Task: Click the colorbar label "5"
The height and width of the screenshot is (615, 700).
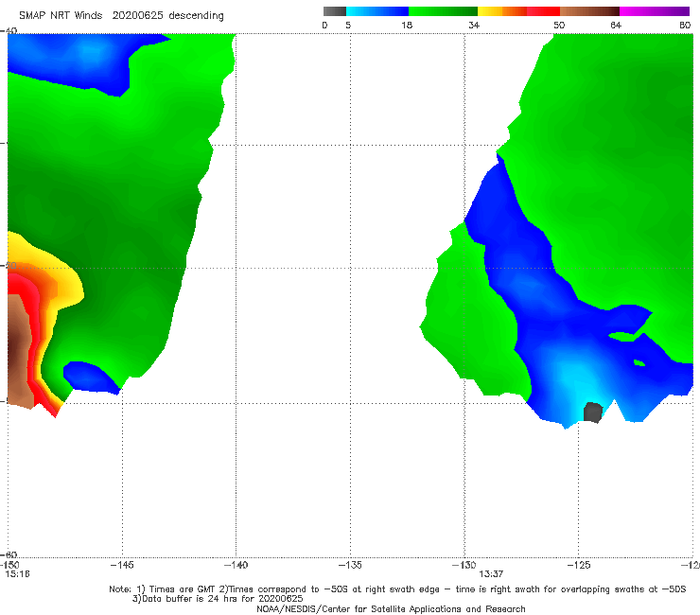Action: coord(348,25)
